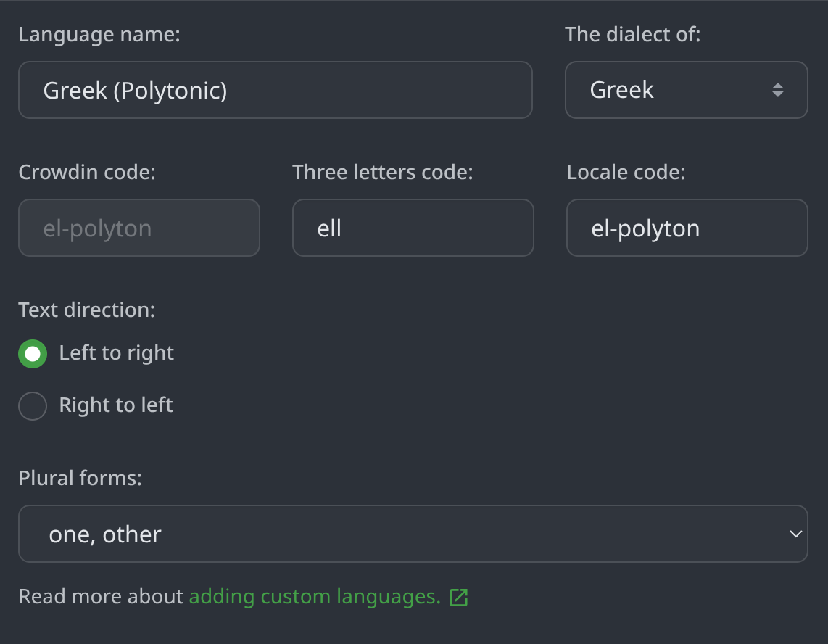Click the Language name field with Greek (Polytonic)
Image resolution: width=828 pixels, height=644 pixels.
coord(276,90)
